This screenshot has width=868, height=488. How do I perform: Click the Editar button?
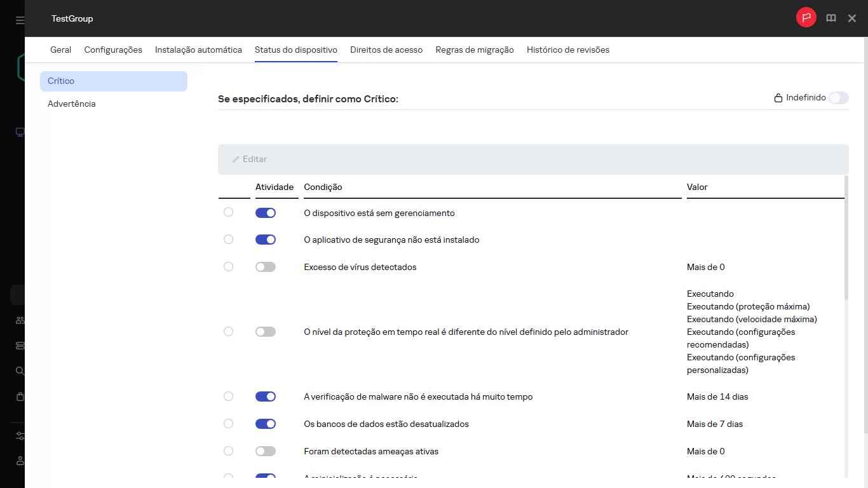coord(249,159)
